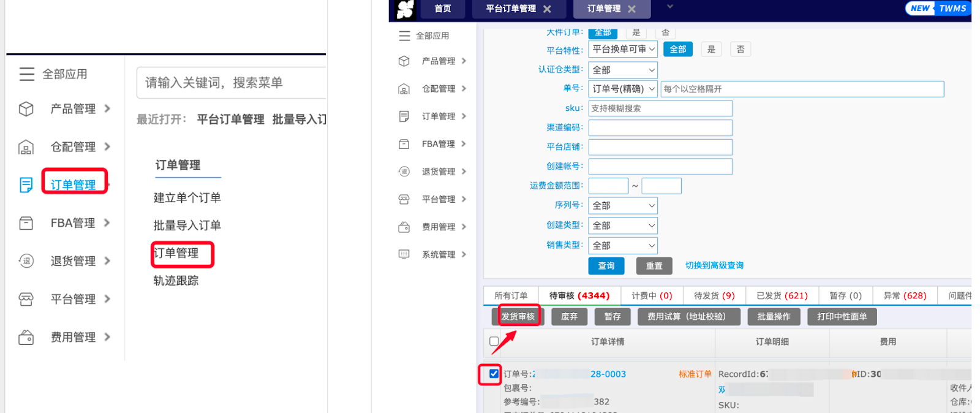Switch to the 平台订单管理 top tab

pos(510,9)
